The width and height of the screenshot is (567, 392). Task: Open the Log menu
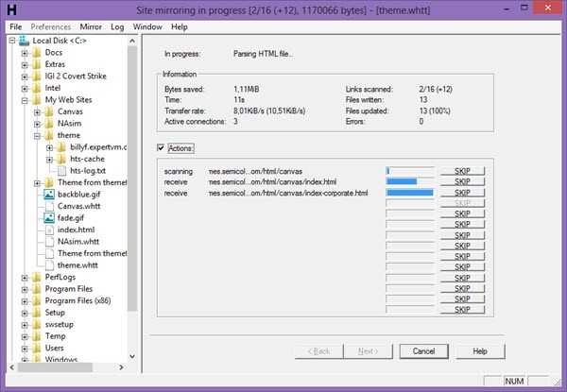117,26
